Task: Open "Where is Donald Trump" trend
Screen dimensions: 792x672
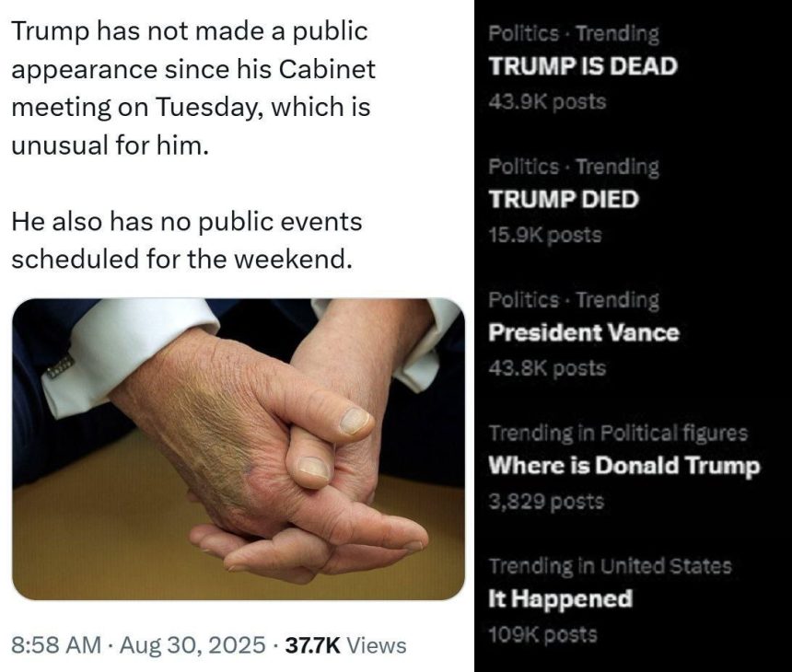Action: click(x=623, y=466)
